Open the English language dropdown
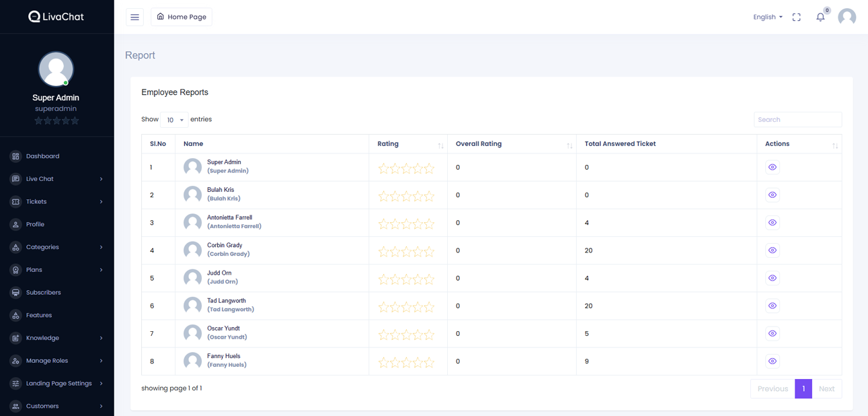 [x=767, y=18]
